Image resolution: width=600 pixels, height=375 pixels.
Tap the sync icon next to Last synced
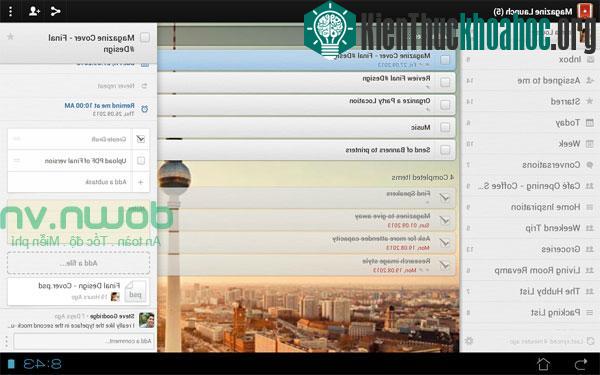coord(590,341)
